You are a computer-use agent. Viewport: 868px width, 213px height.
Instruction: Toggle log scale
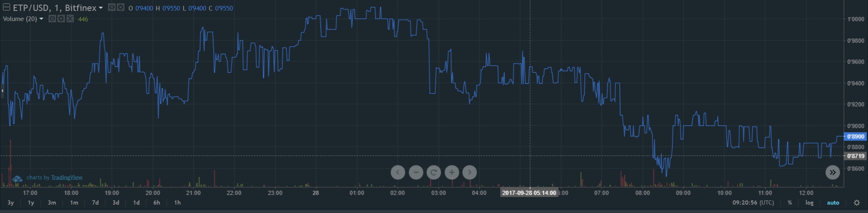click(x=809, y=203)
